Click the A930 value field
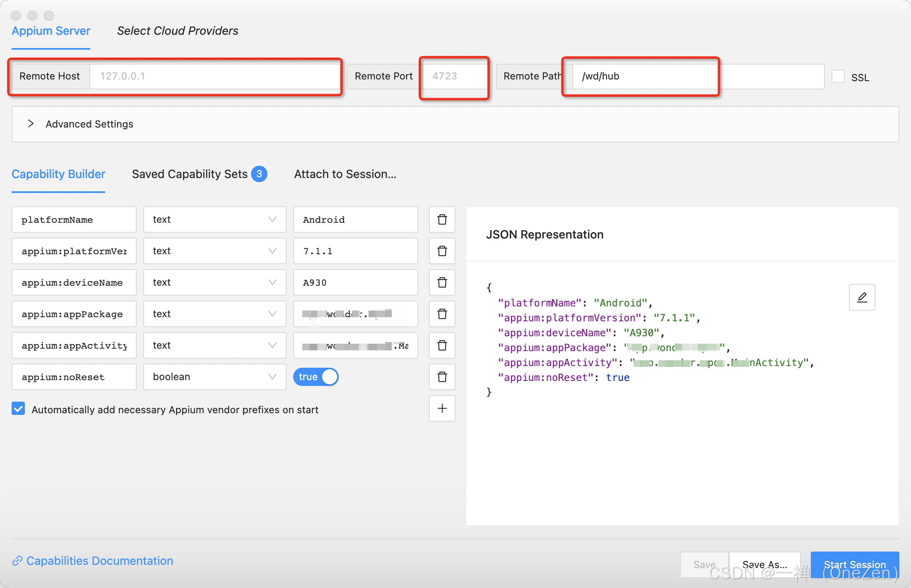Screen dimensions: 911x588 (356, 282)
